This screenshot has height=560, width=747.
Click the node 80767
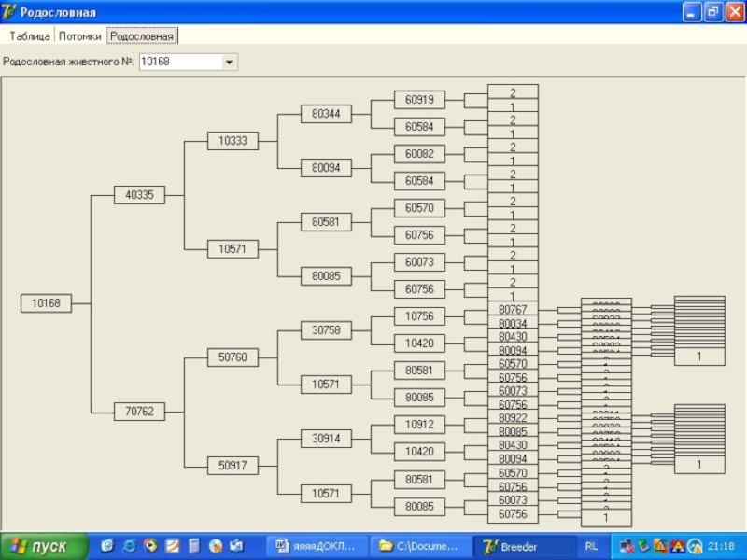tap(513, 310)
